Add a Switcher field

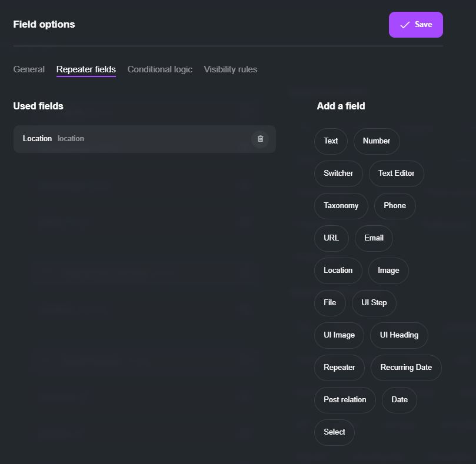[338, 173]
